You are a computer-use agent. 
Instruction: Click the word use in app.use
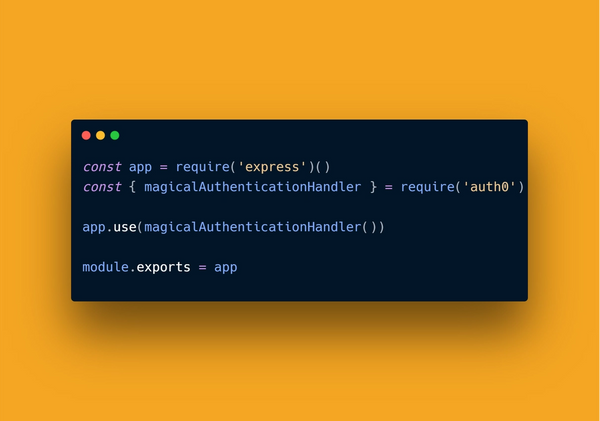pos(125,227)
